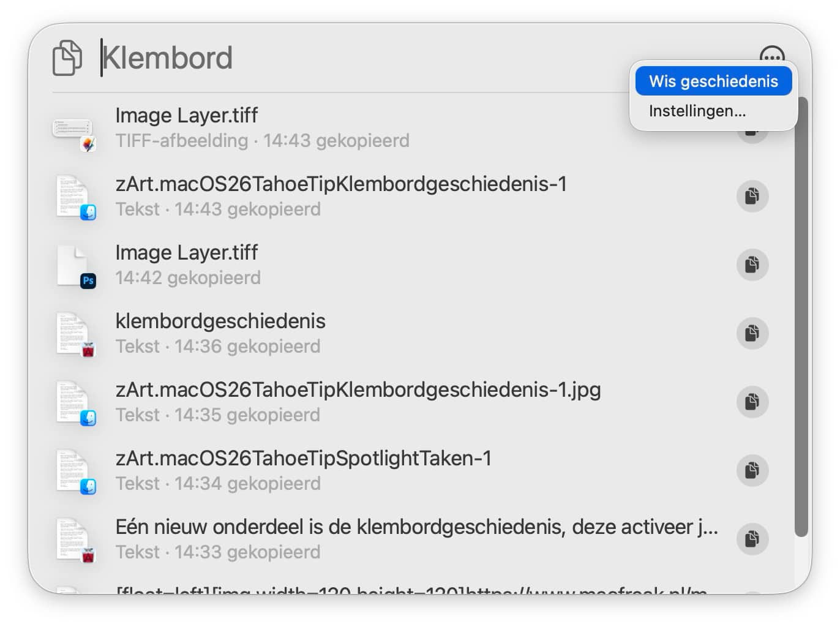The width and height of the screenshot is (840, 627).
Task: Copy the Klembordgeschiedenis-1.jpg entry
Action: 752,402
